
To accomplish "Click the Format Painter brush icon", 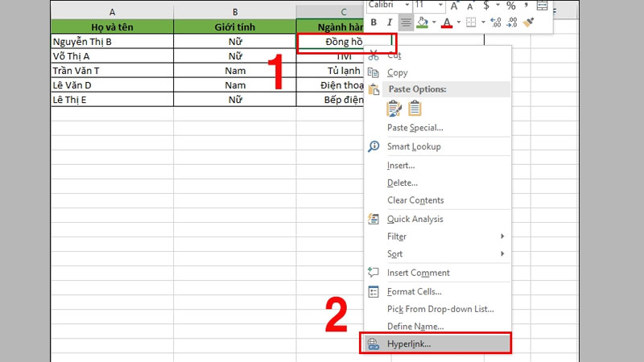I will [x=528, y=23].
